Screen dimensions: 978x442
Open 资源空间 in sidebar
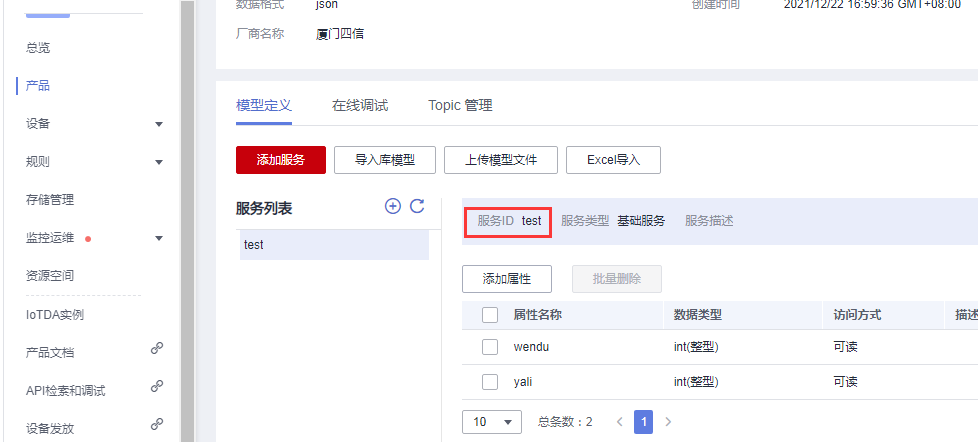point(50,276)
